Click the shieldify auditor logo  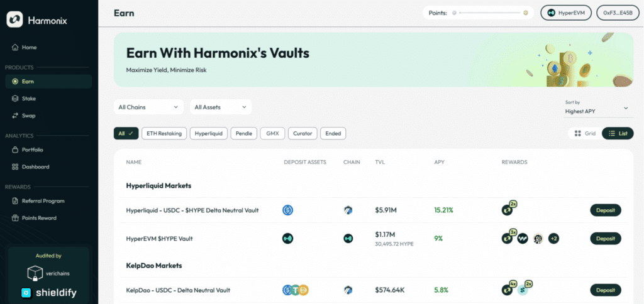click(48, 293)
